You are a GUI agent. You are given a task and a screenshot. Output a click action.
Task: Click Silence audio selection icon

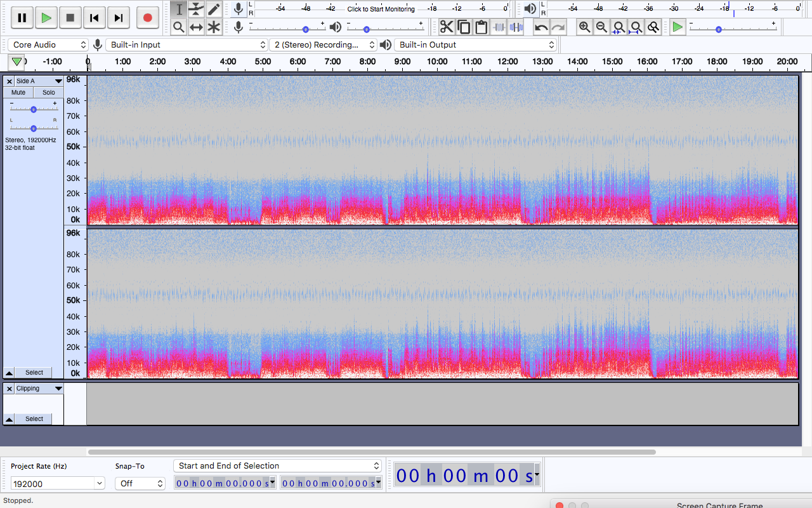[516, 27]
